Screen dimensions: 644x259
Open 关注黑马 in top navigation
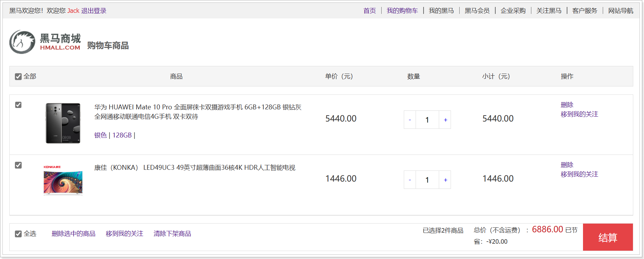[x=549, y=11]
